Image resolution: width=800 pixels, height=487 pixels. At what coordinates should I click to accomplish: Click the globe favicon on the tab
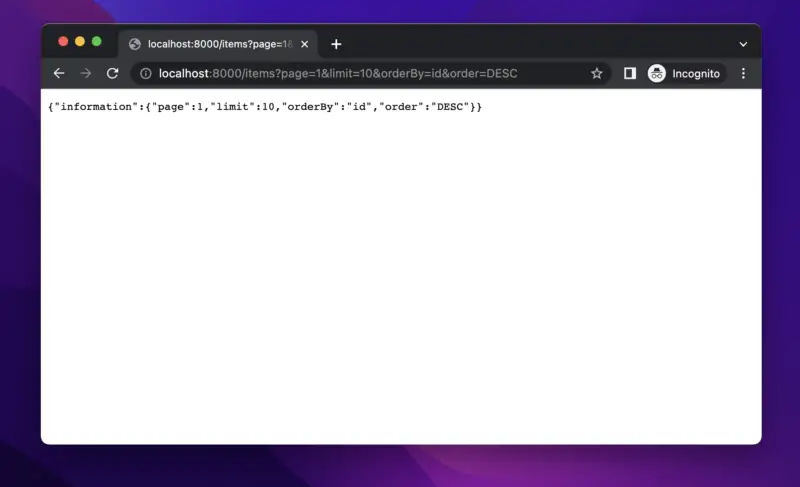[135, 44]
